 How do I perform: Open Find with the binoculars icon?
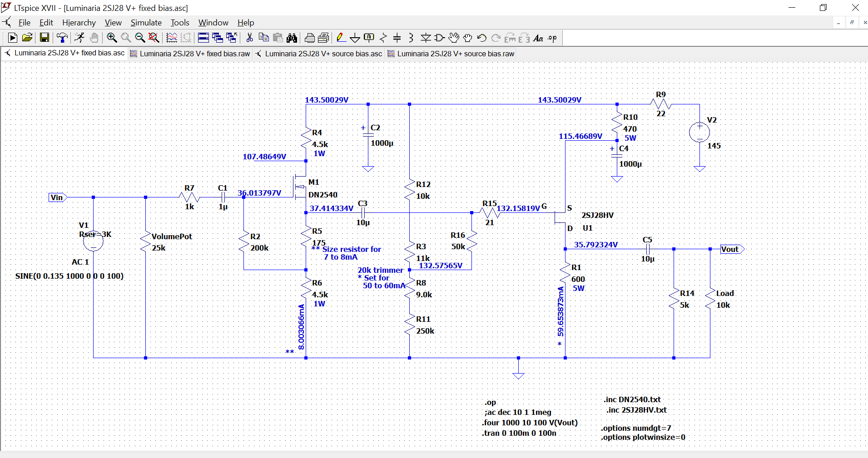292,38
